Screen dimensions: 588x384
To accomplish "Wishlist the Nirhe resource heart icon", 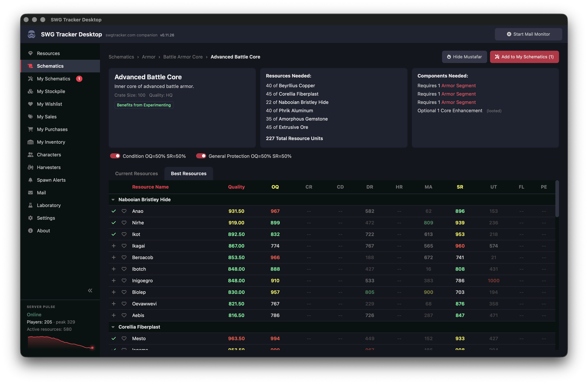I will click(124, 222).
